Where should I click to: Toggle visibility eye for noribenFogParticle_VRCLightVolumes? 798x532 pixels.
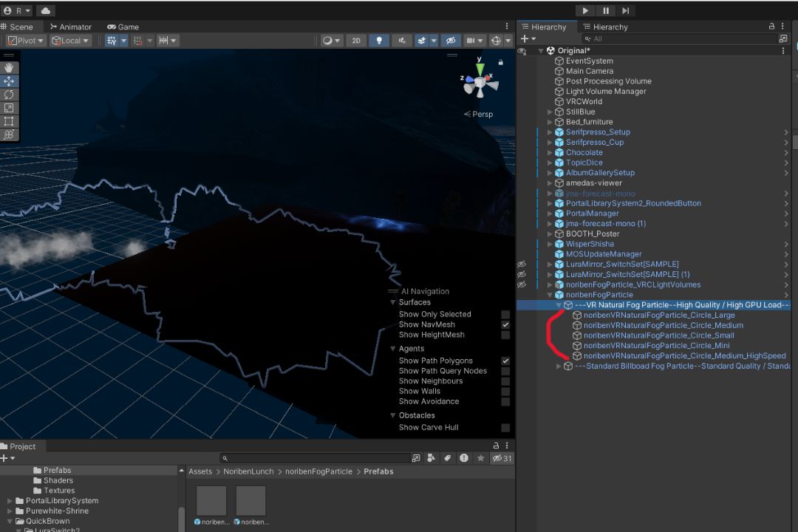pos(522,284)
